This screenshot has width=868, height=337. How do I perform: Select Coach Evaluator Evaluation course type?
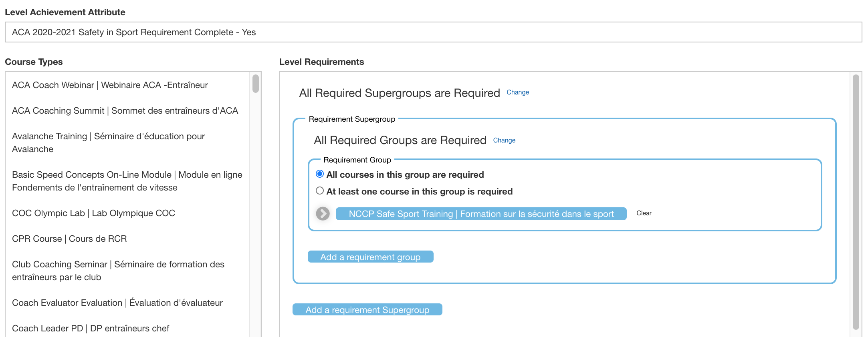(x=117, y=303)
